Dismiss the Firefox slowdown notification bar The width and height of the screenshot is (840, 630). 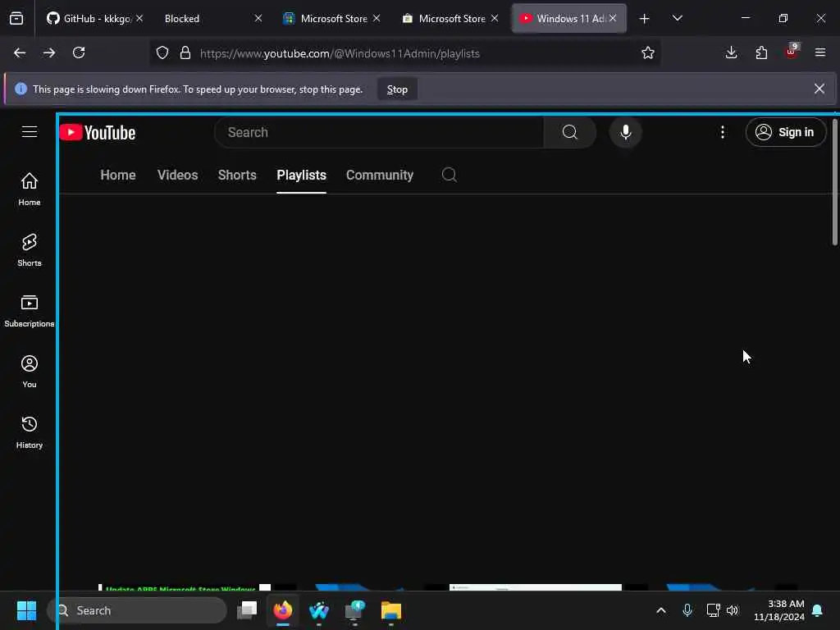click(819, 89)
